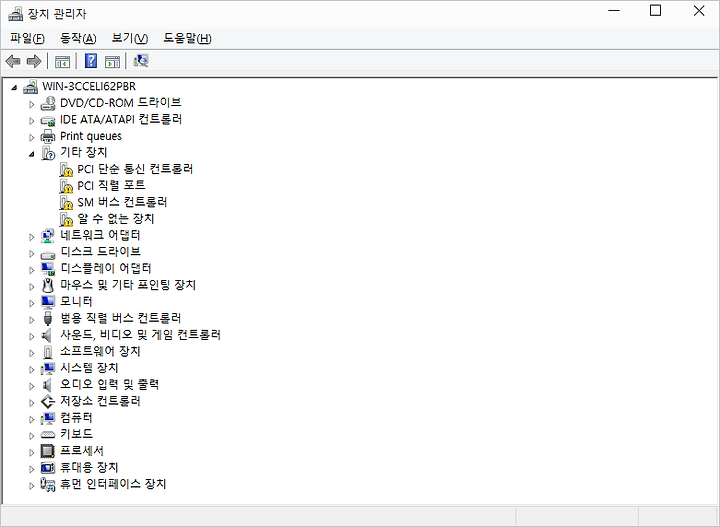
Task: Open Help via the blue question mark icon
Action: point(91,61)
